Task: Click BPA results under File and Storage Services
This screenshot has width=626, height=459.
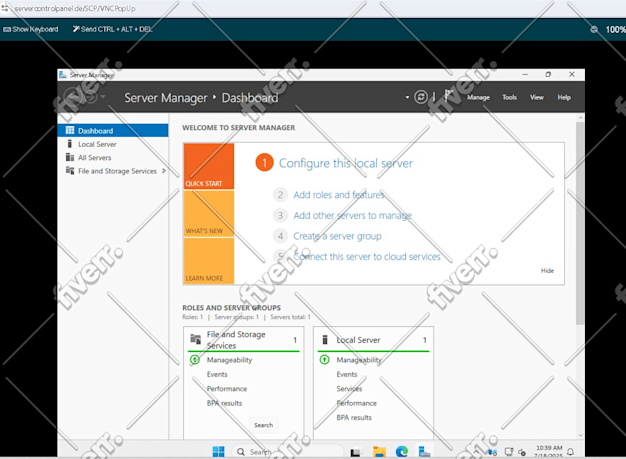Action: pyautogui.click(x=224, y=403)
